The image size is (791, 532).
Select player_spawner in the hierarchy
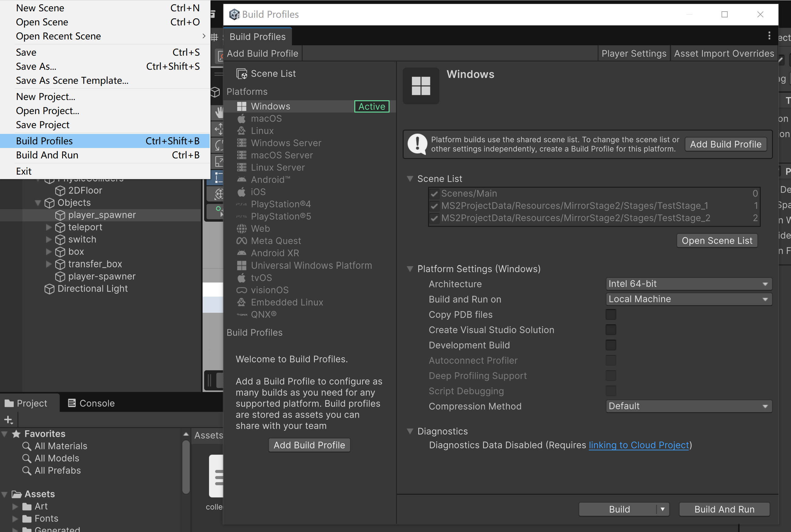pyautogui.click(x=102, y=215)
